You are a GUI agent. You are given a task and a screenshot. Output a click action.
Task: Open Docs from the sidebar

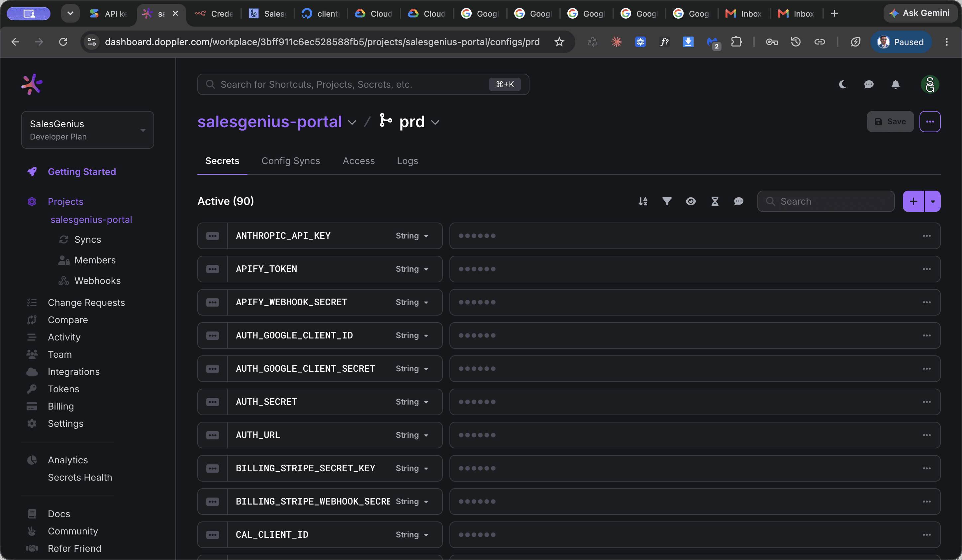(59, 514)
